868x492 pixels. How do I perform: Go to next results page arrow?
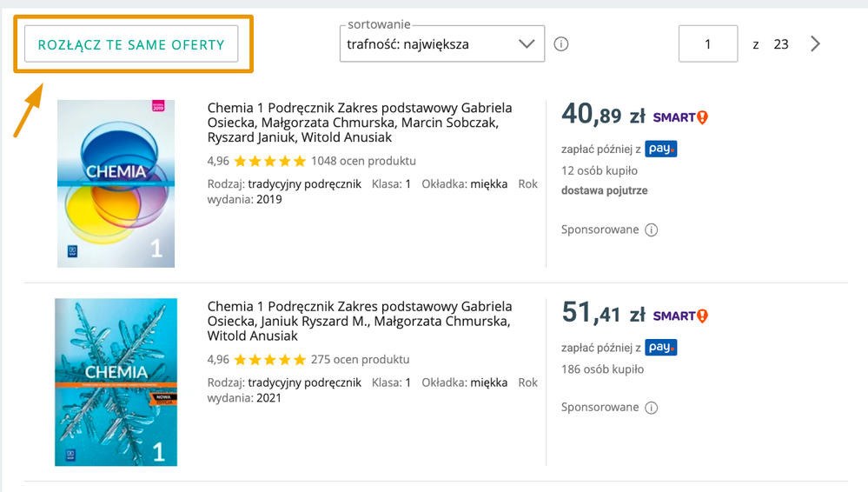tap(815, 44)
